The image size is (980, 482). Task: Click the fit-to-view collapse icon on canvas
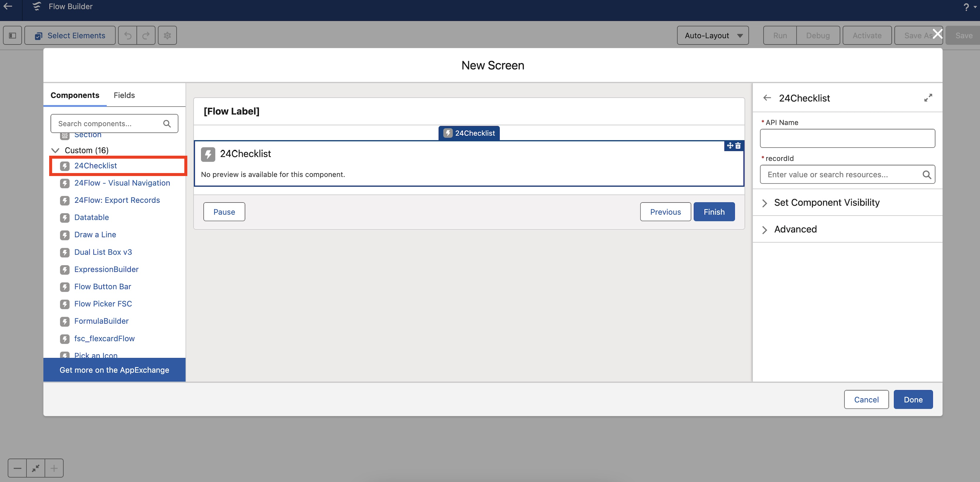click(x=36, y=468)
